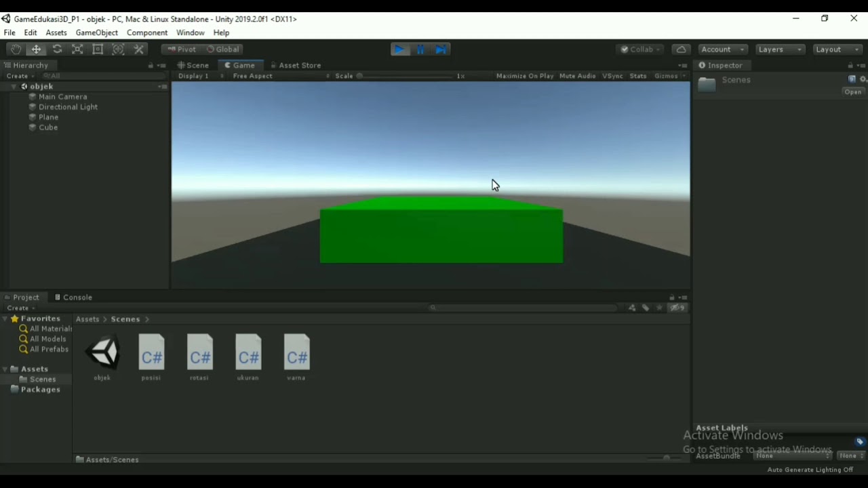This screenshot has width=868, height=488.
Task: Select the custom editor tools icon
Action: pos(139,49)
